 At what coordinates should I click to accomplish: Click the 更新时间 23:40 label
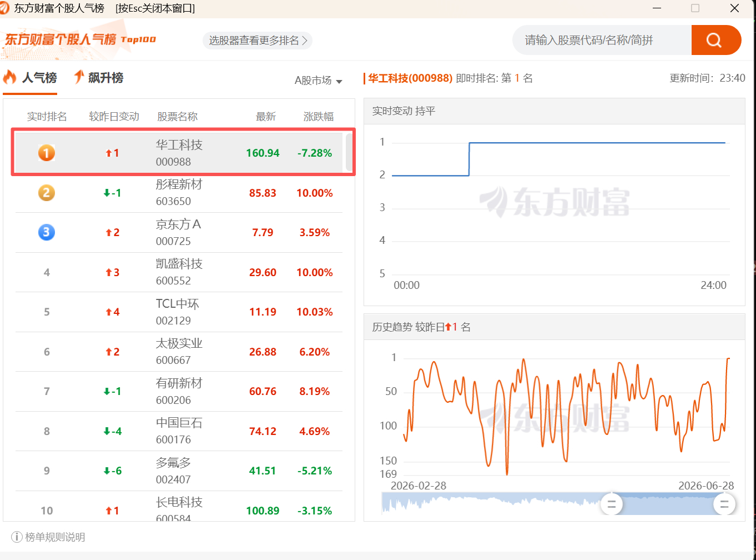pyautogui.click(x=707, y=78)
